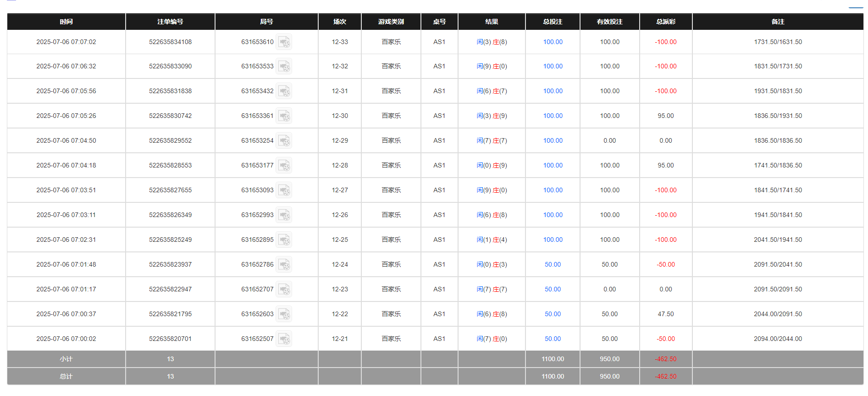
Task: Click video icon beside round 631653361
Action: (284, 116)
